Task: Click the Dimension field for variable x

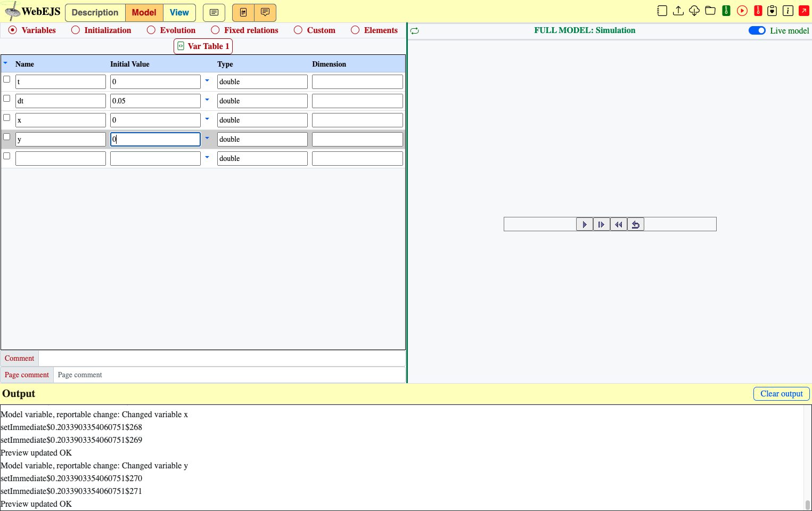Action: click(x=357, y=120)
